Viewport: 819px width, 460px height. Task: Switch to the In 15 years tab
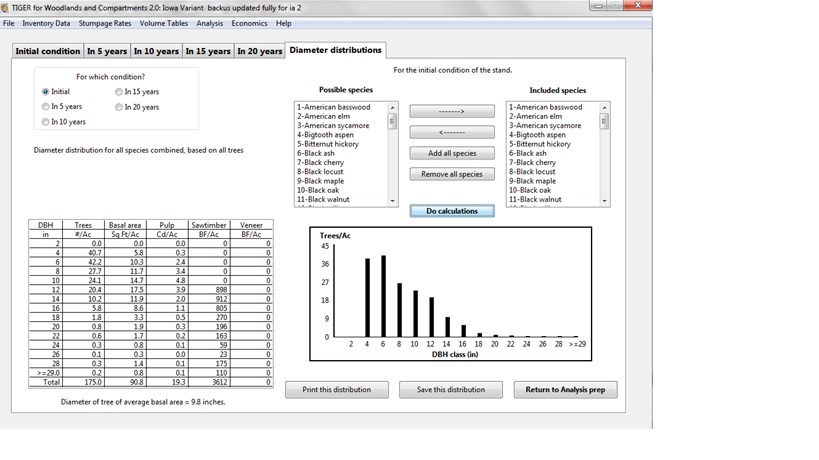click(x=208, y=51)
